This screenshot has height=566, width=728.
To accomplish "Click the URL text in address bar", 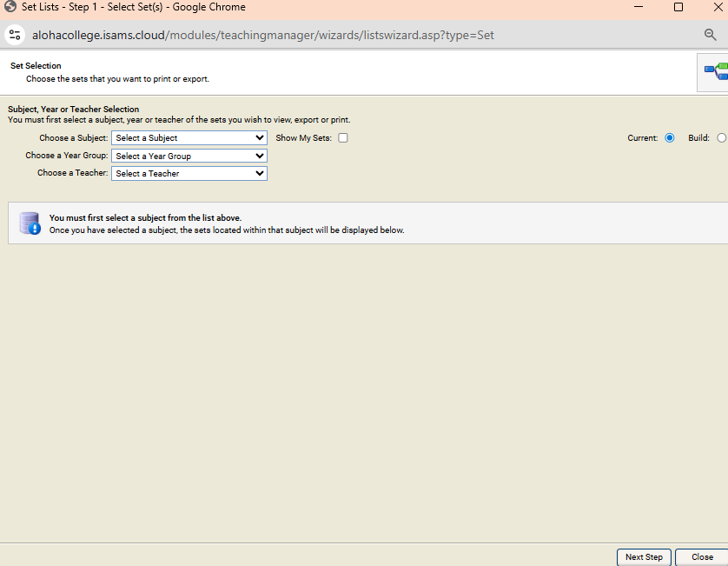I will (x=261, y=36).
